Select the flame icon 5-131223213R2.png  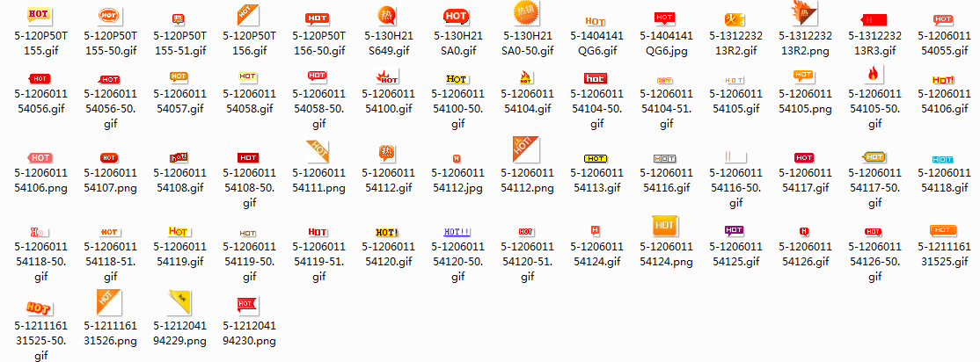tap(803, 13)
